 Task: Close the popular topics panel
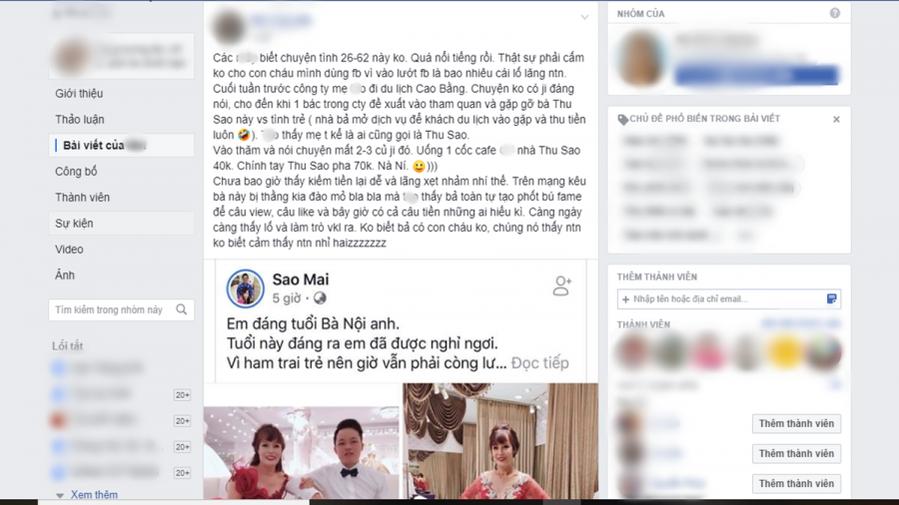(836, 119)
